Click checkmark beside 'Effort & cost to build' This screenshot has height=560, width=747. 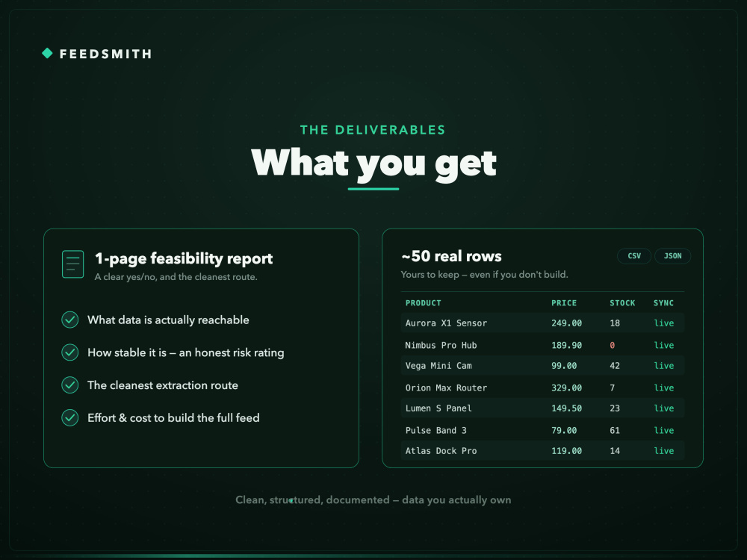coord(70,417)
